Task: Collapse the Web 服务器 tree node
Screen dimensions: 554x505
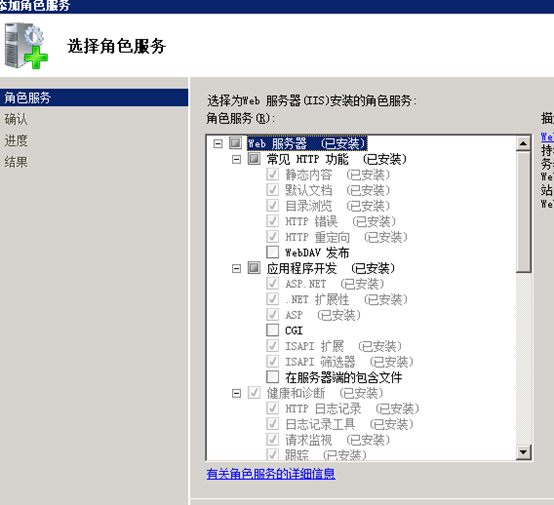Action: [x=218, y=144]
